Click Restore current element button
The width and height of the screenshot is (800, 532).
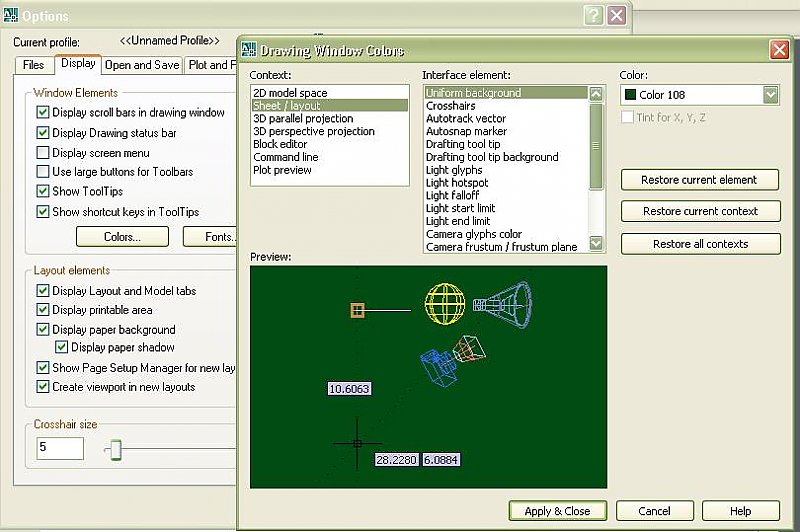point(699,180)
